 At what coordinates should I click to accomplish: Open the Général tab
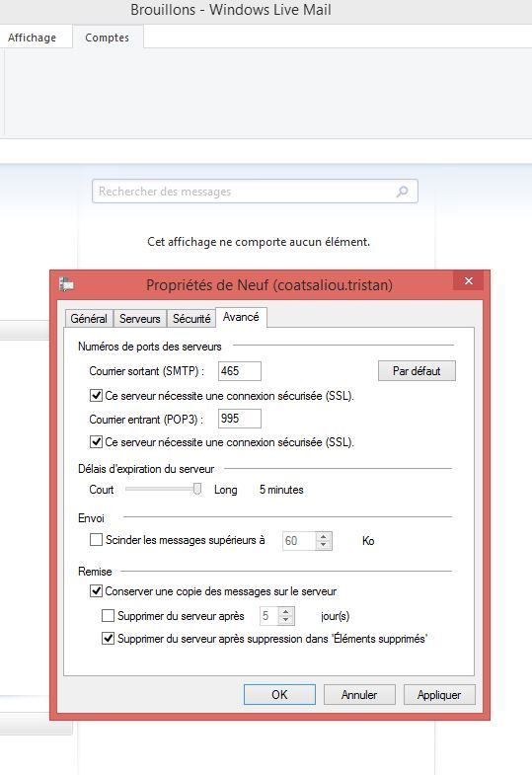click(x=89, y=319)
